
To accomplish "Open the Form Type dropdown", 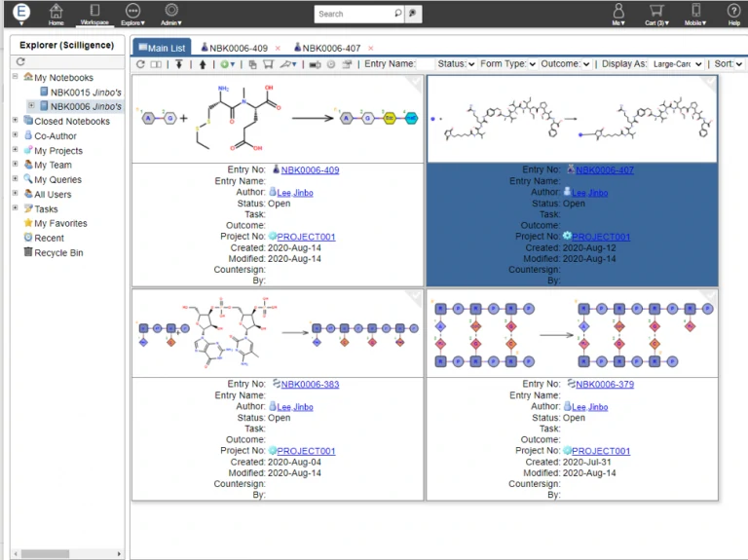I will (x=507, y=64).
